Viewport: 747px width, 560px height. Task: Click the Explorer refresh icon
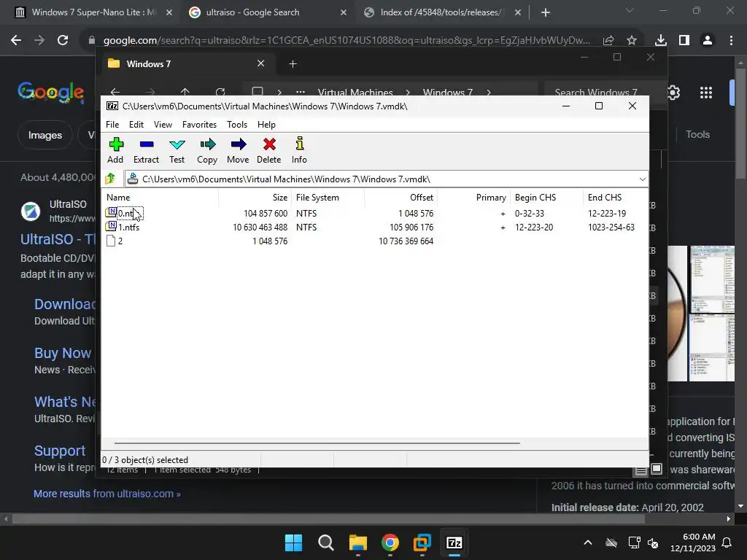point(220,91)
